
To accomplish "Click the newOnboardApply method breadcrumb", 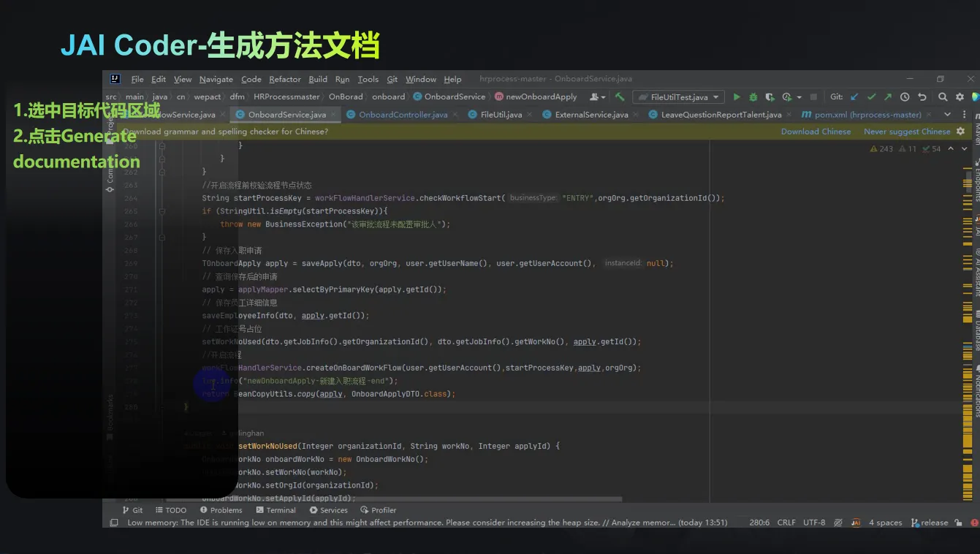I will pyautogui.click(x=536, y=96).
